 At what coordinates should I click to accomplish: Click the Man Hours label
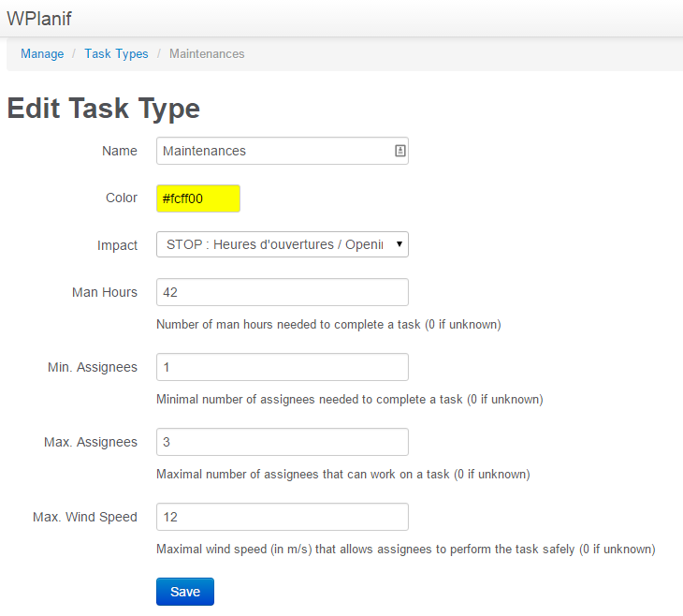tap(105, 292)
